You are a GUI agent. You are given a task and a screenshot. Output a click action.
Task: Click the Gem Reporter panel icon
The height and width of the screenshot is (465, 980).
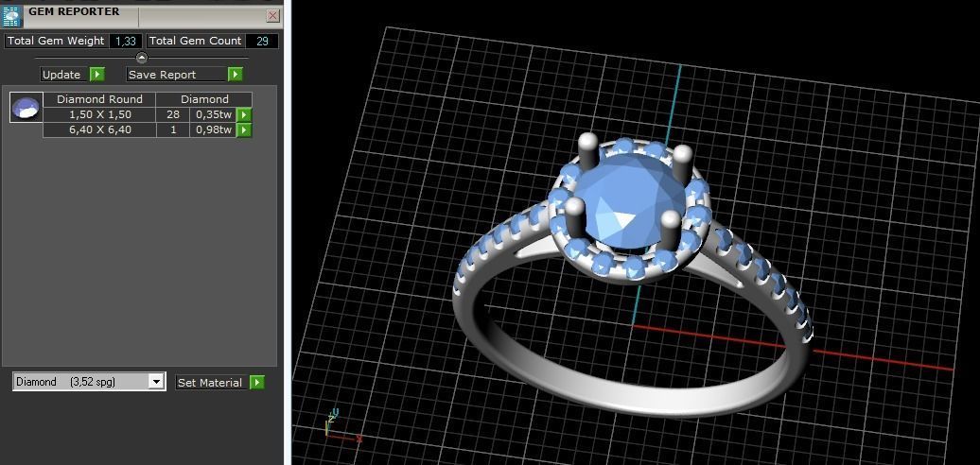pos(12,16)
